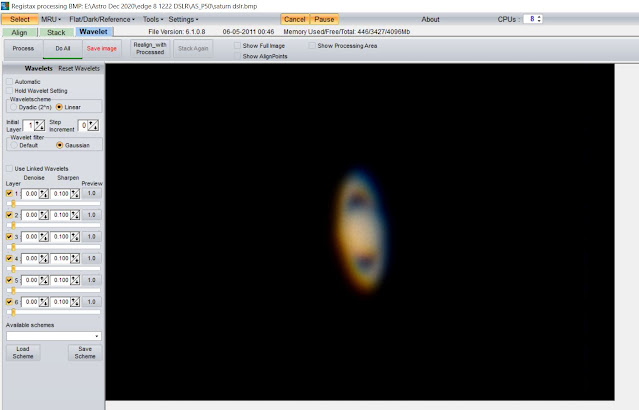Uncheck wavelet Layer 5 checkbox

9,280
